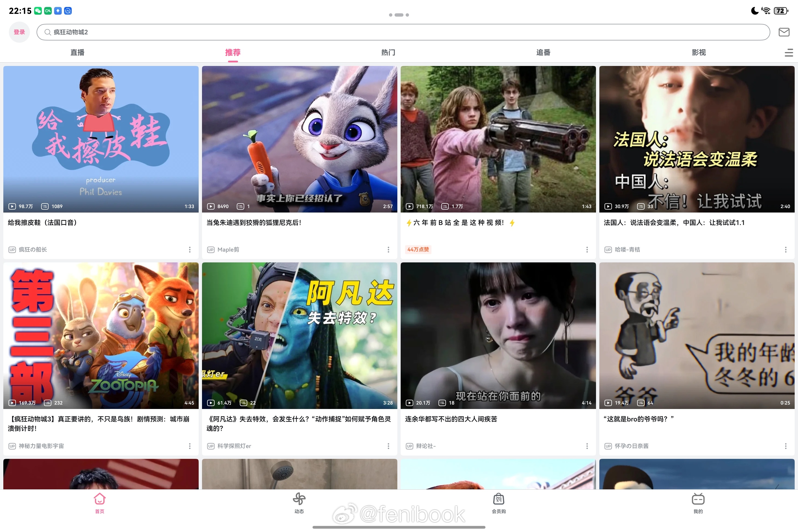Open the 会员购 shopping bag icon

click(x=498, y=499)
